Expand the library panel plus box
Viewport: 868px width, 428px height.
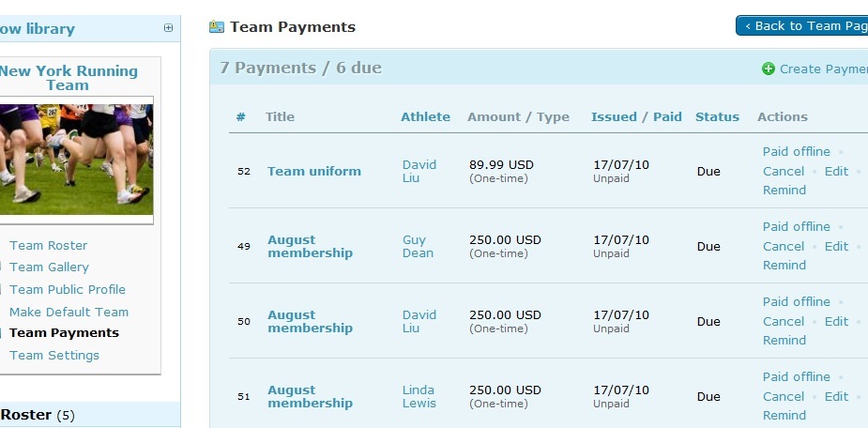(169, 28)
